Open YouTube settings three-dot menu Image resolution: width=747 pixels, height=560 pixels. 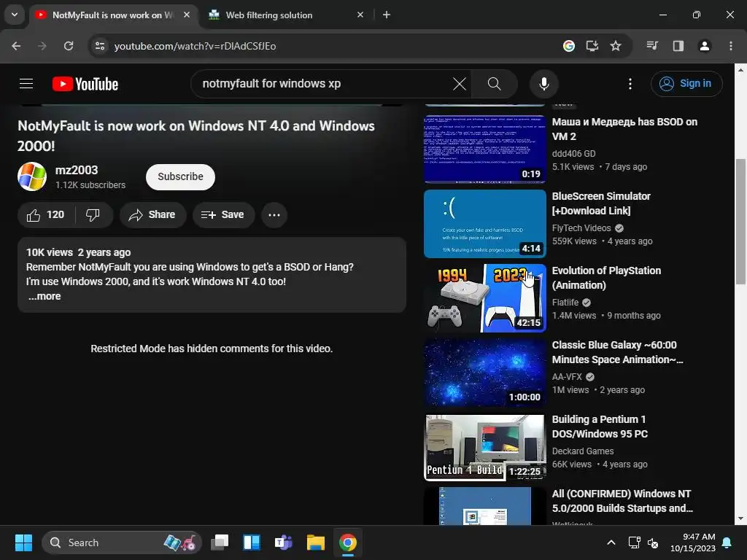pyautogui.click(x=630, y=84)
